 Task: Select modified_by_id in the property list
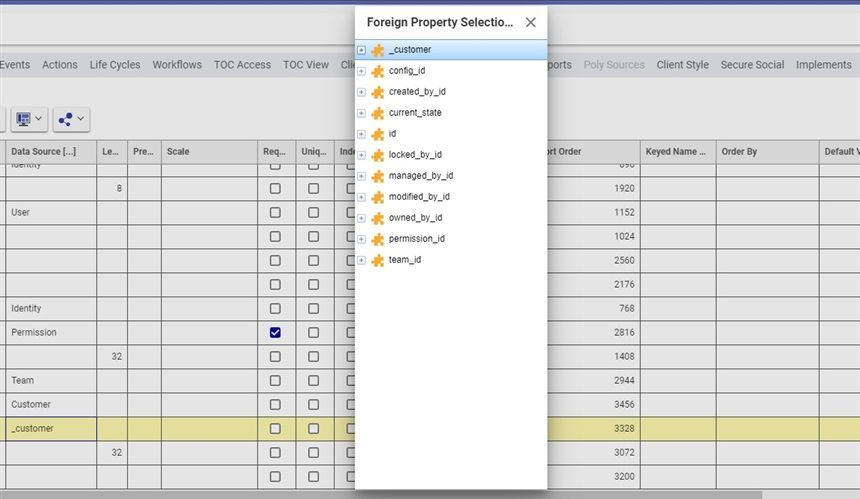pos(419,197)
